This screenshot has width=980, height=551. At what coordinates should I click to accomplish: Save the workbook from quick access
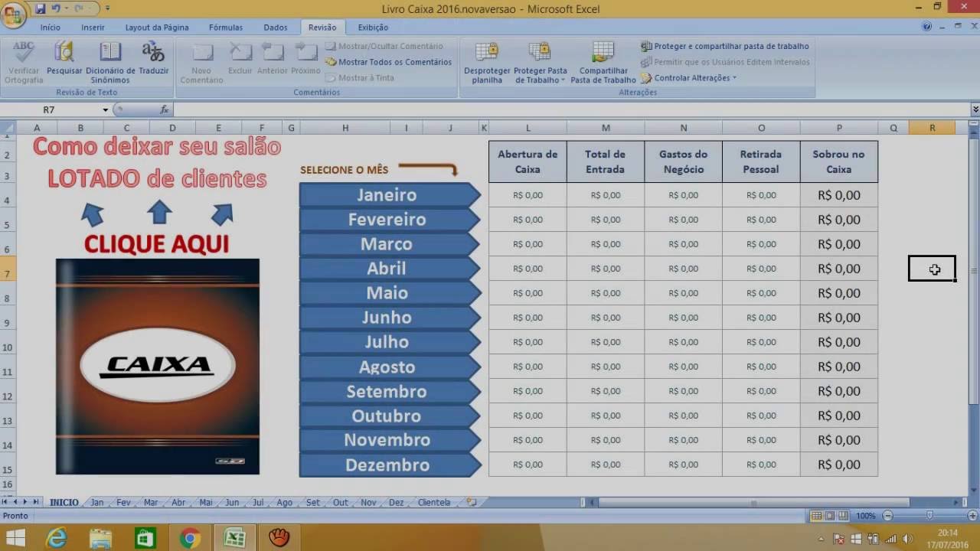click(40, 9)
